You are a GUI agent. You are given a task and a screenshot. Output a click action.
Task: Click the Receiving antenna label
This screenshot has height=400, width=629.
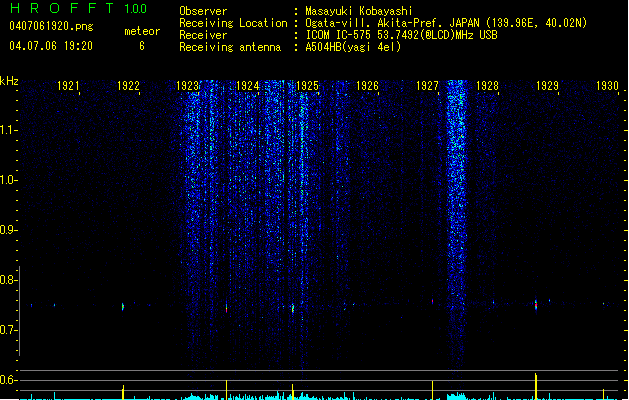[x=230, y=47]
